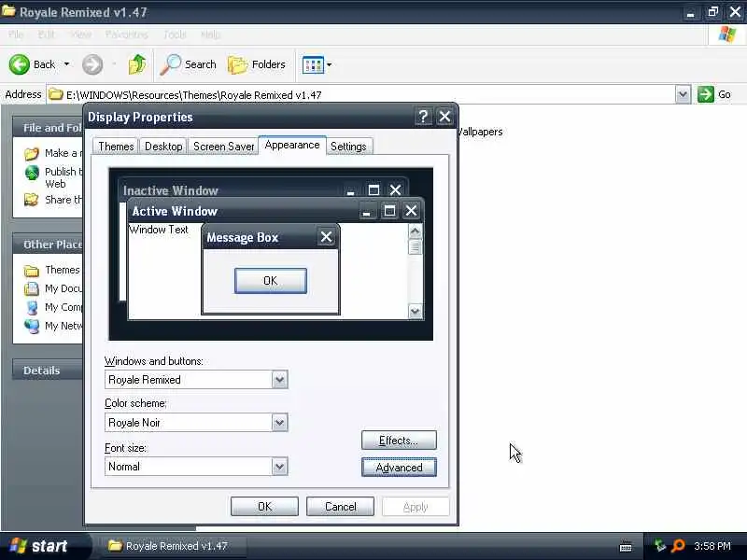This screenshot has width=747, height=560.
Task: Click the Make a new folder icon
Action: pos(32,153)
